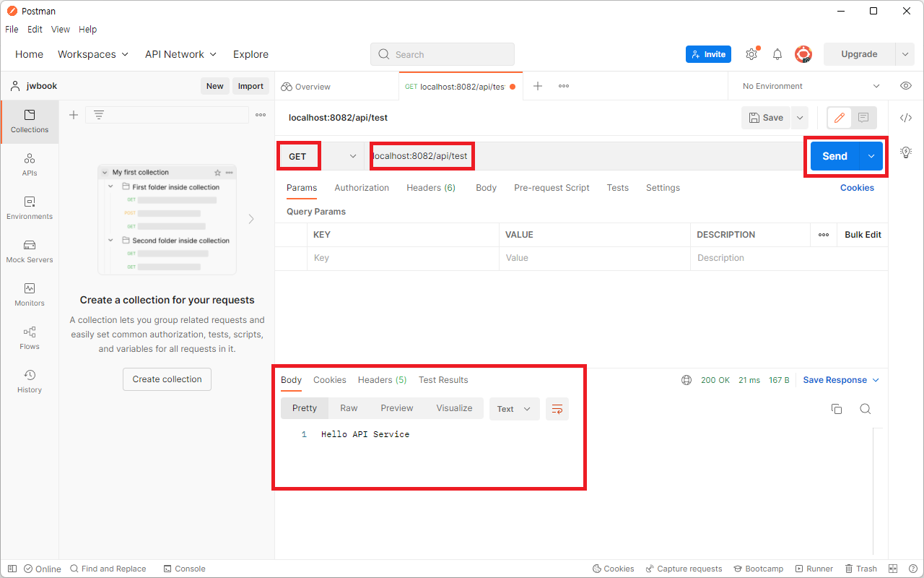This screenshot has height=578, width=924.
Task: Click the settings gear icon in header
Action: (x=751, y=54)
